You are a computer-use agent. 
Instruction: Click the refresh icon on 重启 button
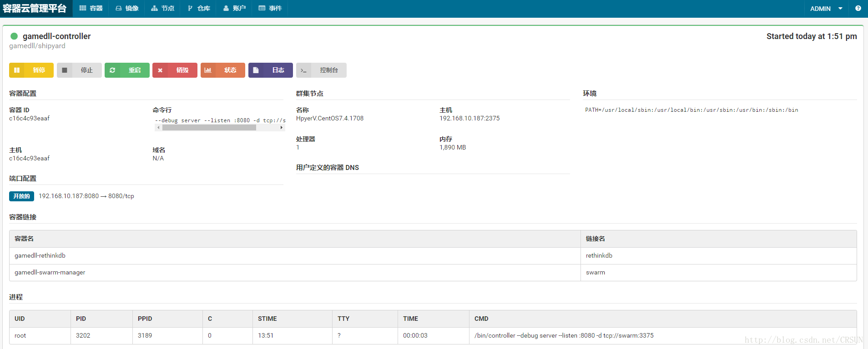112,70
